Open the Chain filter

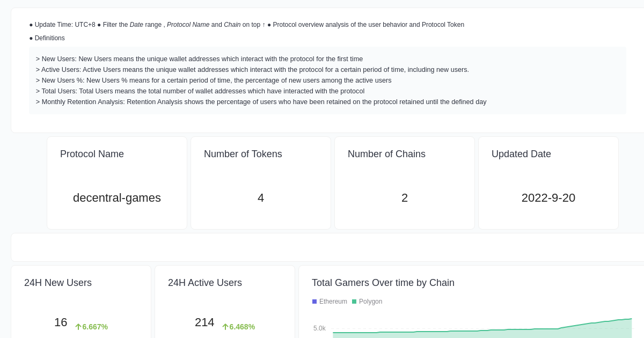pyautogui.click(x=232, y=25)
